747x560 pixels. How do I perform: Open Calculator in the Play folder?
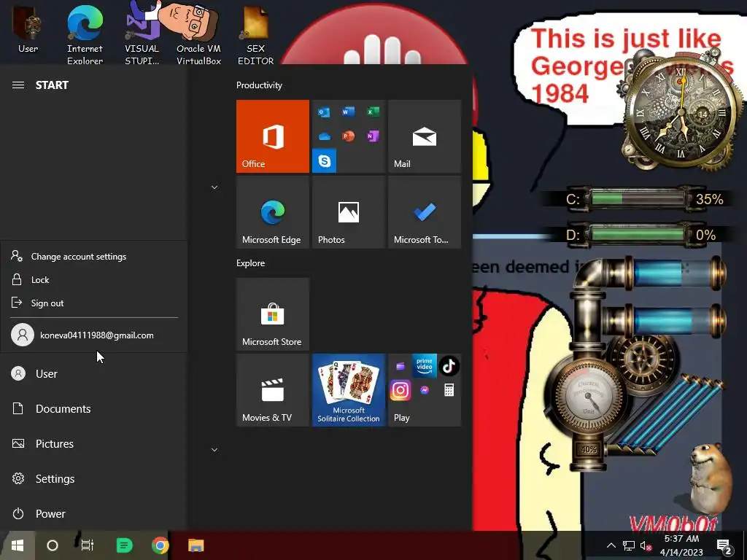coord(449,391)
